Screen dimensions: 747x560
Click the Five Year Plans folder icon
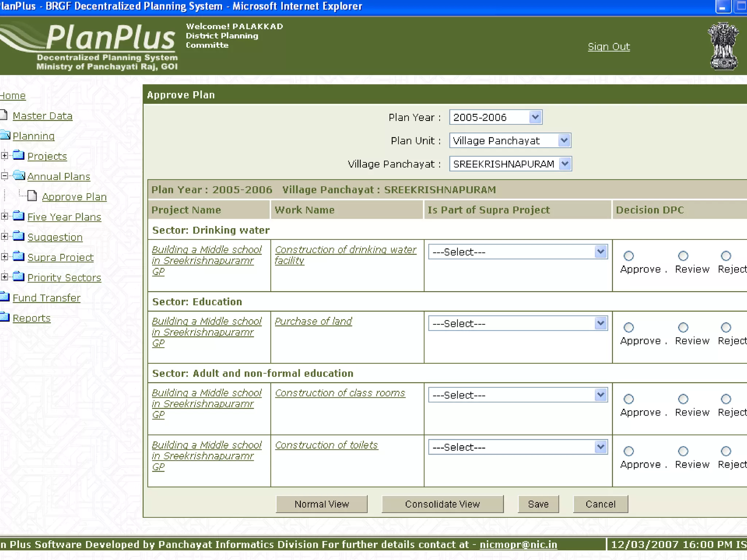click(19, 216)
